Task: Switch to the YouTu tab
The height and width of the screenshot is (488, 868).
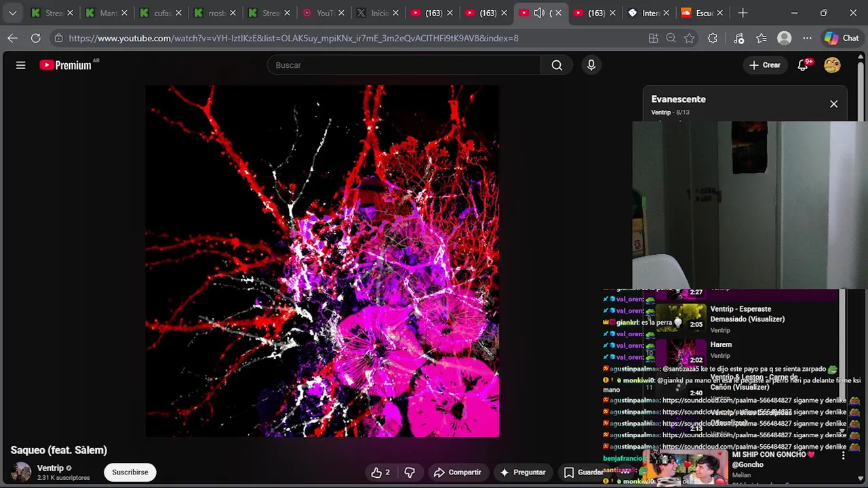Action: pos(323,13)
